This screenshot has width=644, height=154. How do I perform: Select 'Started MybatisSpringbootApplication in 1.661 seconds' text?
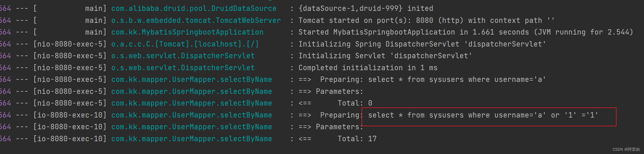click(414, 32)
